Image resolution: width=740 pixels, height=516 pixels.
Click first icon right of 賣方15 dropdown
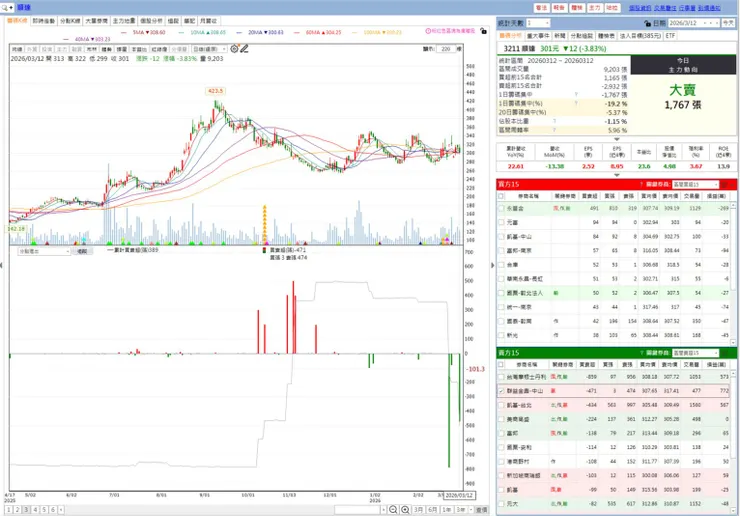click(724, 353)
